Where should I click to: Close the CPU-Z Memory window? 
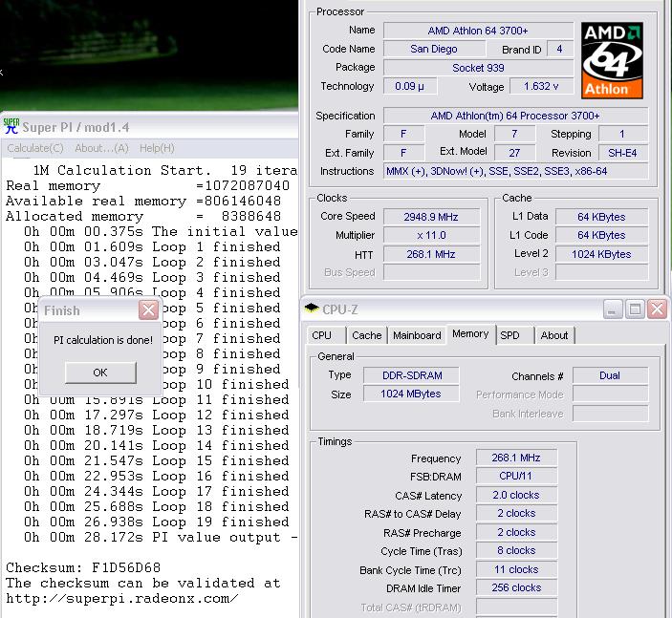point(657,309)
